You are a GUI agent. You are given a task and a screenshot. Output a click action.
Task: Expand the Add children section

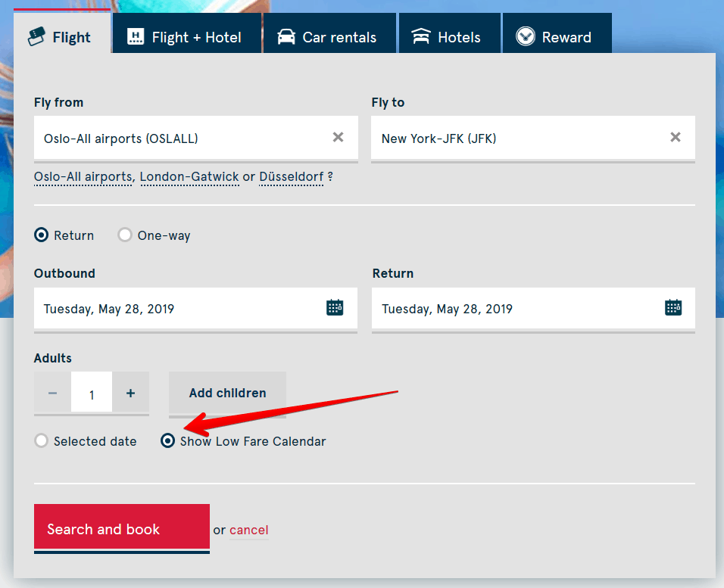coord(227,393)
